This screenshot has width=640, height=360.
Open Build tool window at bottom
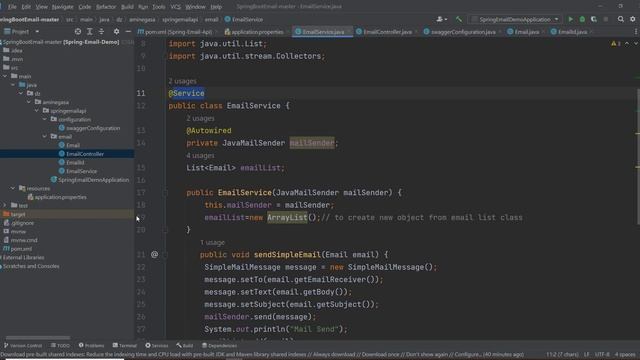pos(185,345)
